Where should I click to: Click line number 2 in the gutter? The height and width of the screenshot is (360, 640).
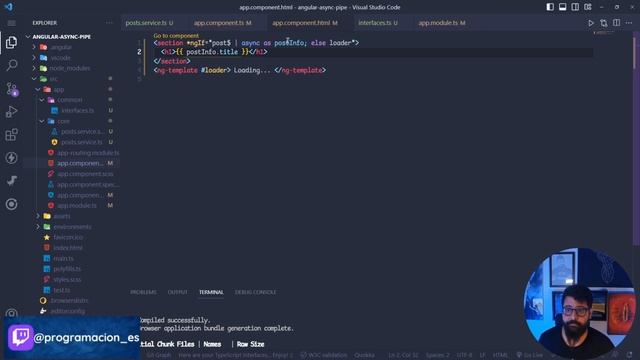[x=139, y=52]
